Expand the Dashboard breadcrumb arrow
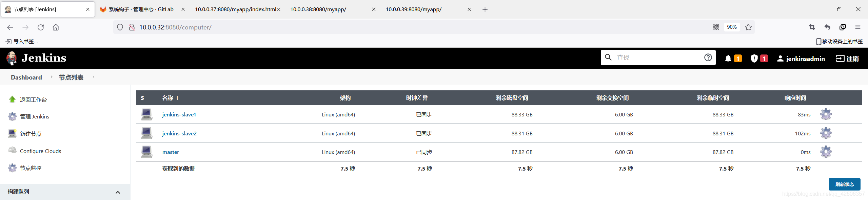 tap(52, 77)
